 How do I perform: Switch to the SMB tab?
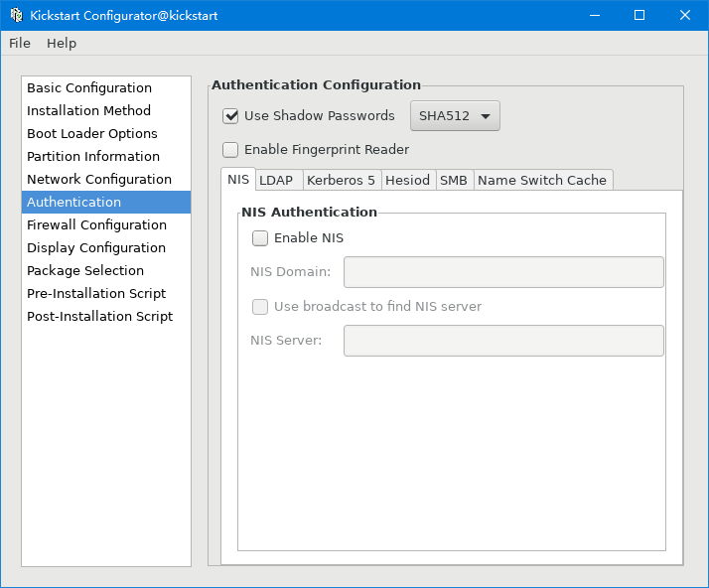click(x=454, y=180)
